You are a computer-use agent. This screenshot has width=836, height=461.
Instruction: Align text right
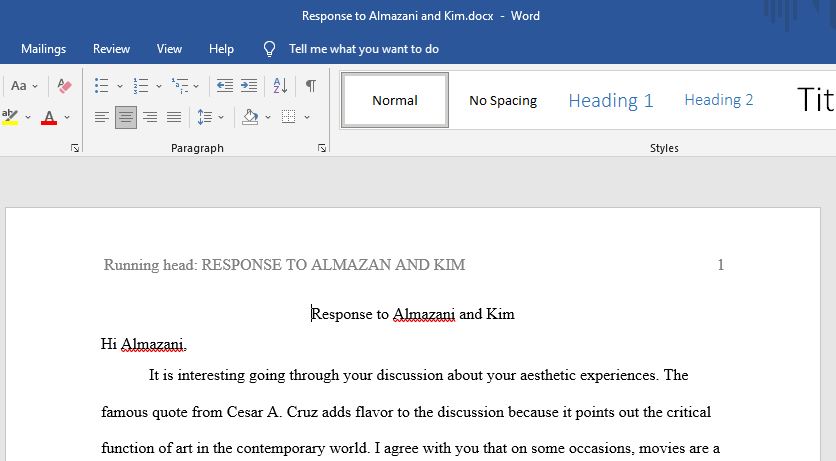tap(150, 117)
